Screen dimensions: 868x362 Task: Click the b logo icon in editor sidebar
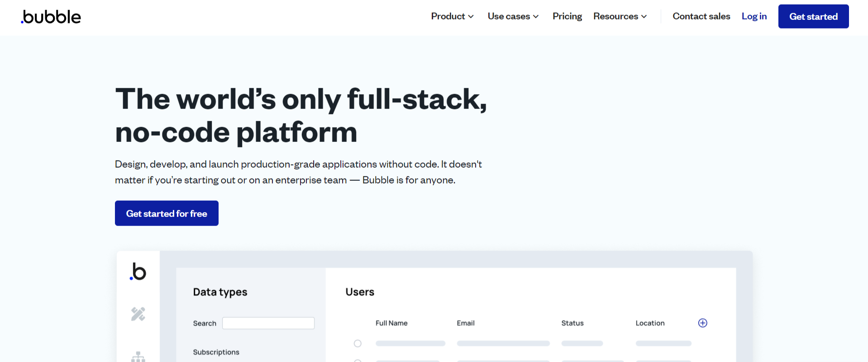point(138,272)
